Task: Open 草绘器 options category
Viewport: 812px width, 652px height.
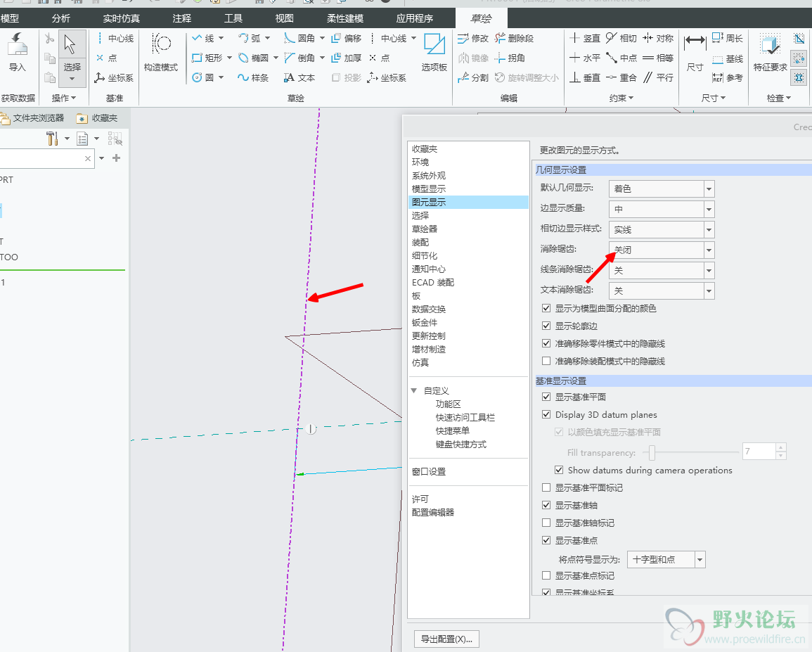Action: pyautogui.click(x=424, y=229)
